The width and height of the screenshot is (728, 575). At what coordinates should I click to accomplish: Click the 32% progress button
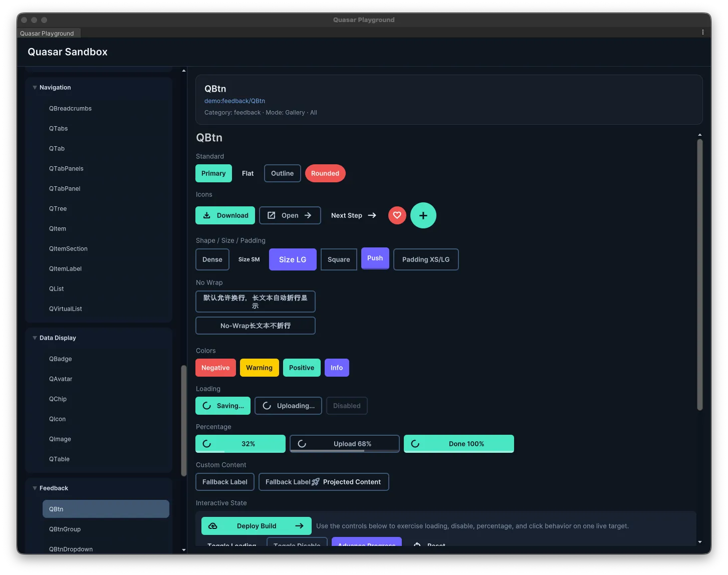tap(240, 444)
